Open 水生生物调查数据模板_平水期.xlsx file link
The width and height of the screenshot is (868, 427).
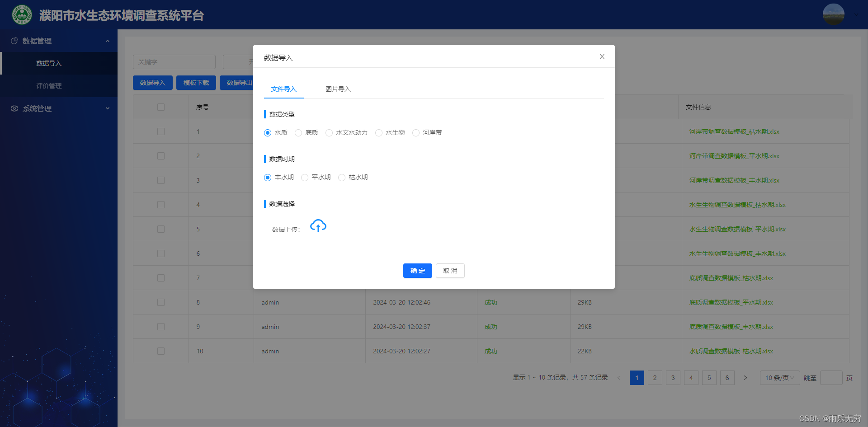click(737, 229)
